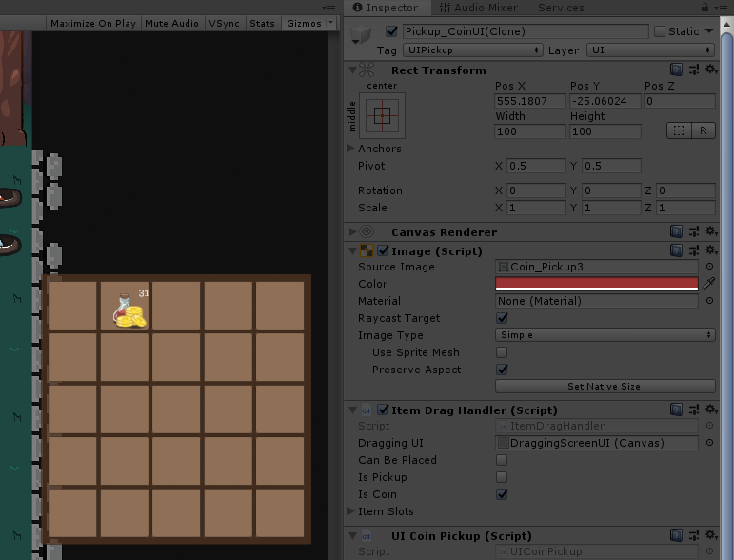
Task: Open Image Type Simple dropdown
Action: (x=605, y=335)
